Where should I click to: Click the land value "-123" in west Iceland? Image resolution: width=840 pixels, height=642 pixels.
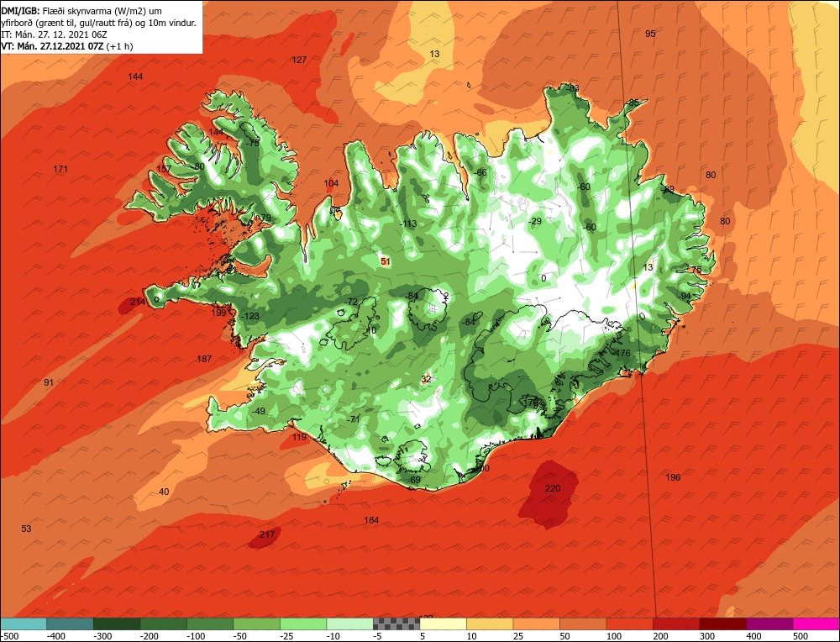pos(250,316)
